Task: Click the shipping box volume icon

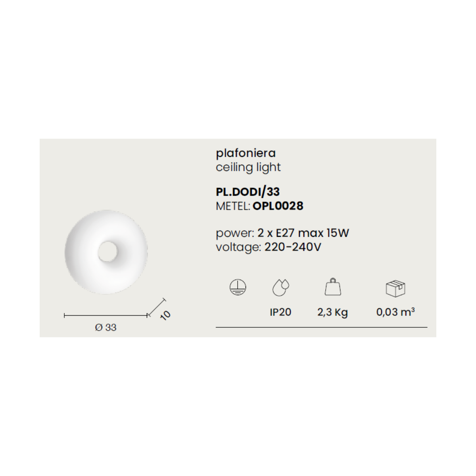Action: [395, 288]
